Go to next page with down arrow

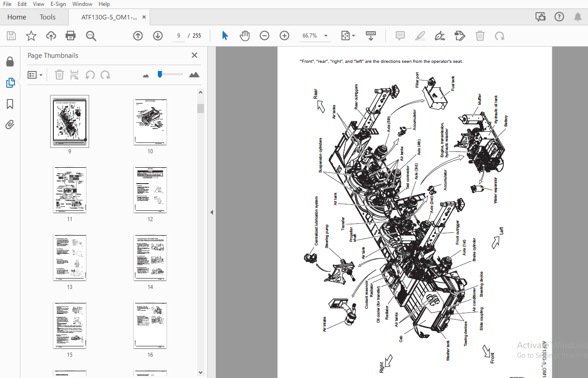tap(158, 36)
